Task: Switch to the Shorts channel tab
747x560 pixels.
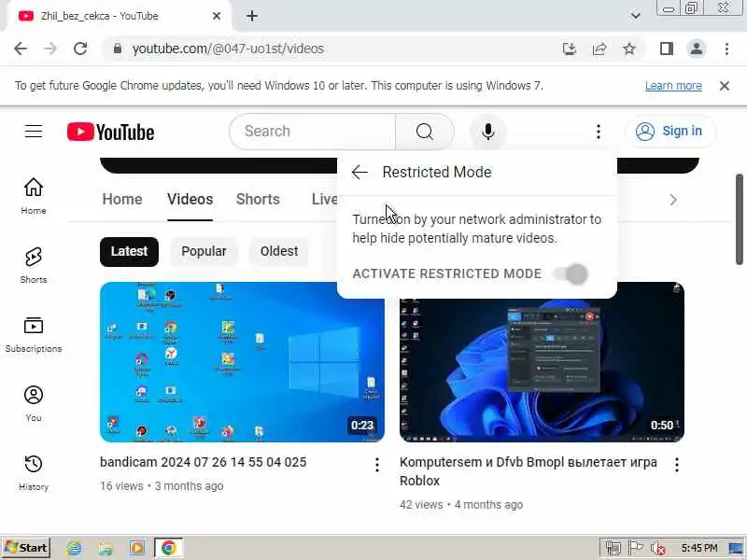Action: pyautogui.click(x=258, y=199)
